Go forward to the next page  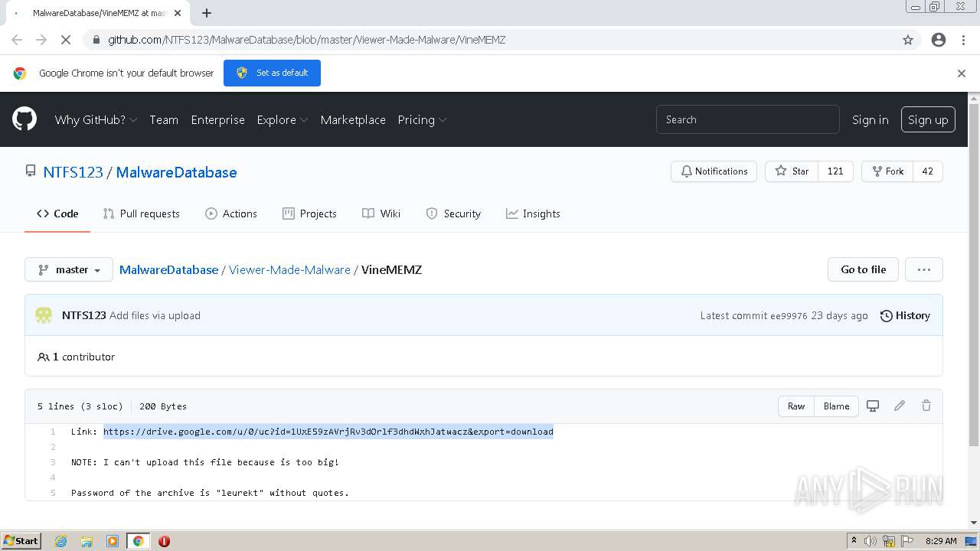click(x=41, y=40)
